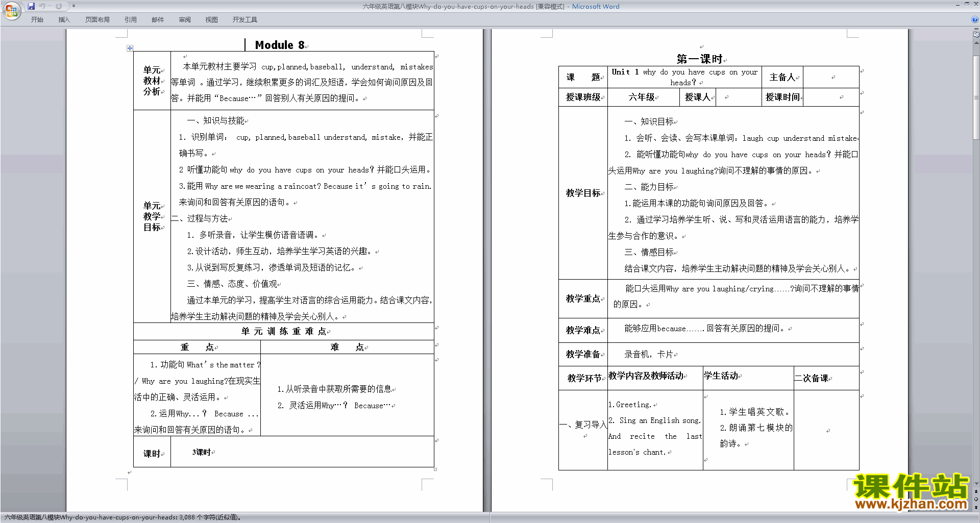Image resolution: width=980 pixels, height=523 pixels.
Task: Click the 第一课时 heading on page two
Action: click(x=699, y=59)
